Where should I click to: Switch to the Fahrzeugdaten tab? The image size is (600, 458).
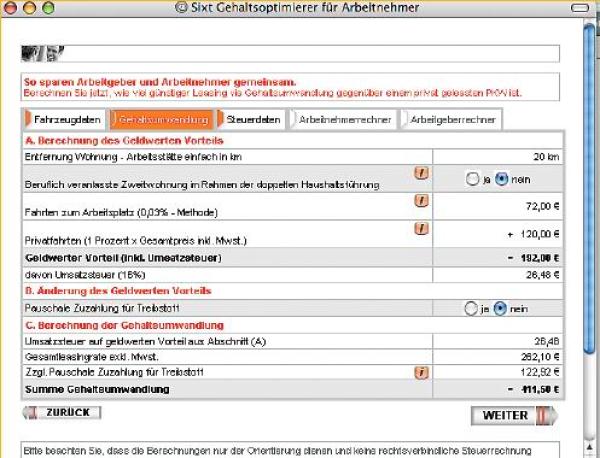point(64,120)
